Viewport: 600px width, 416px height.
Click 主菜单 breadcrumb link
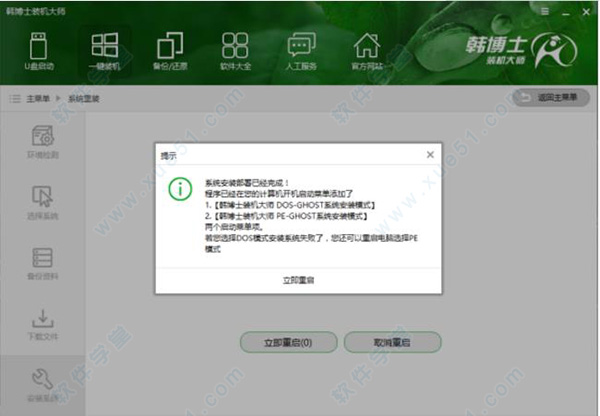[38, 99]
